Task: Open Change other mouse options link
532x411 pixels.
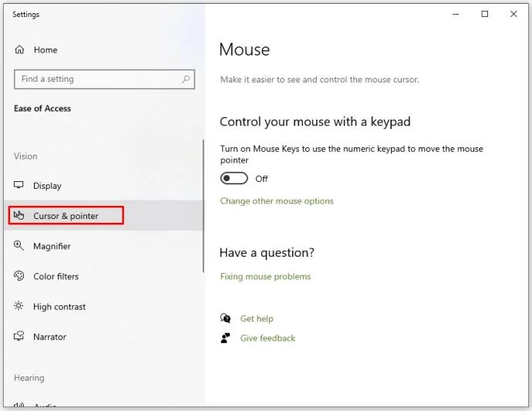Action: (277, 201)
